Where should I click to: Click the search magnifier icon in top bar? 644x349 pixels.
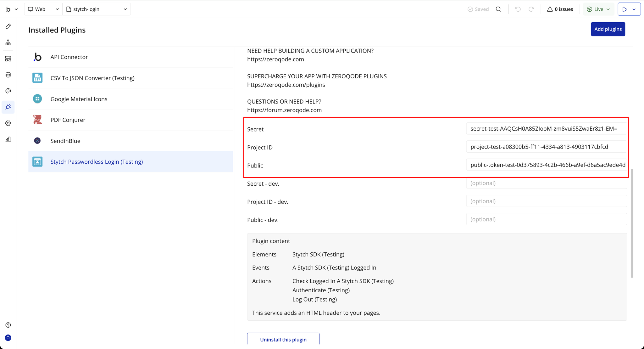coord(498,9)
